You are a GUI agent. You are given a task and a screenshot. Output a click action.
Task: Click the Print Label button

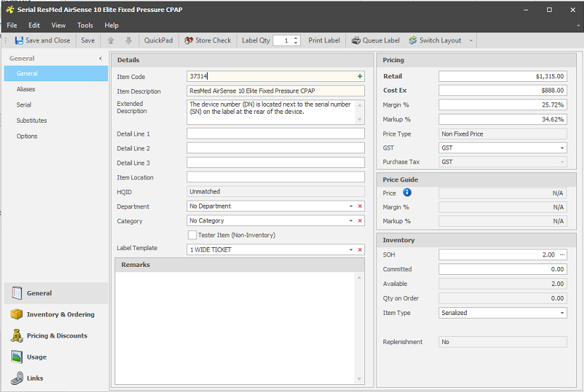tap(324, 41)
